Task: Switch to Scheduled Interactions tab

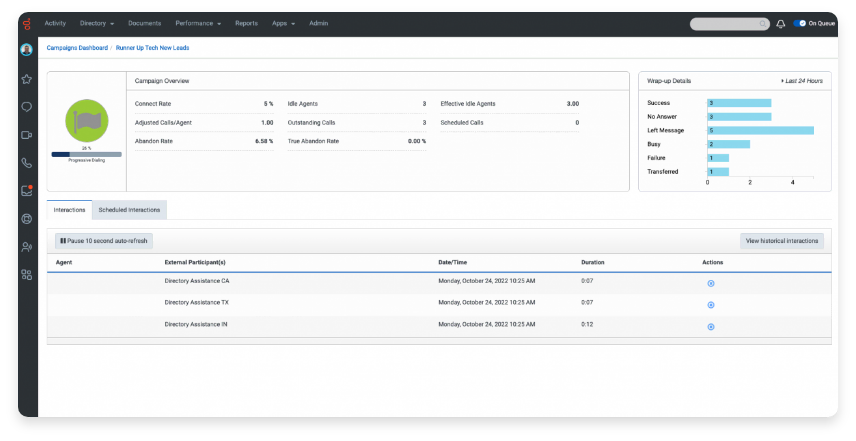Action: (129, 210)
